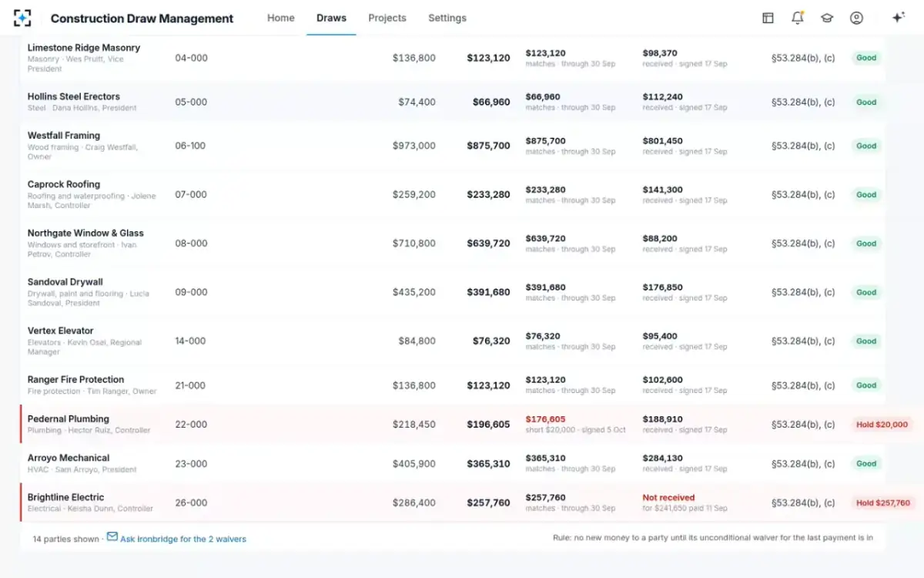This screenshot has width=924, height=578.
Task: Select the Sandoval Drywall party name
Action: pos(65,282)
